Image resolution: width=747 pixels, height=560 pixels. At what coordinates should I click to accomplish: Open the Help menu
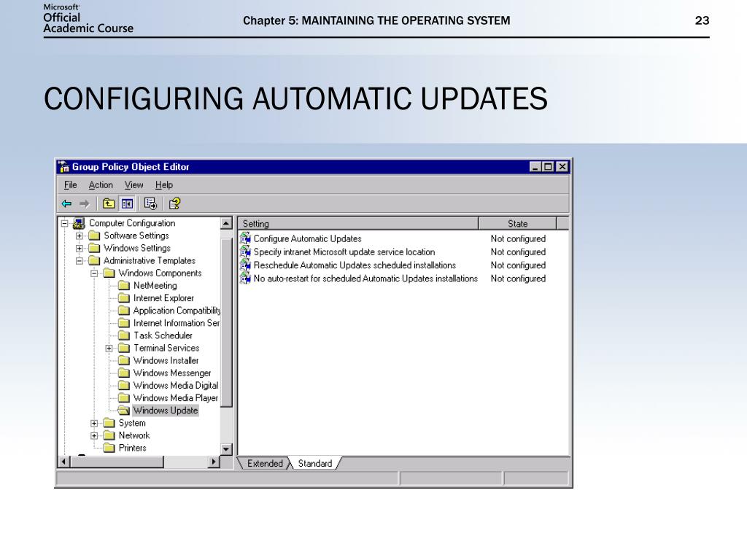pyautogui.click(x=164, y=184)
